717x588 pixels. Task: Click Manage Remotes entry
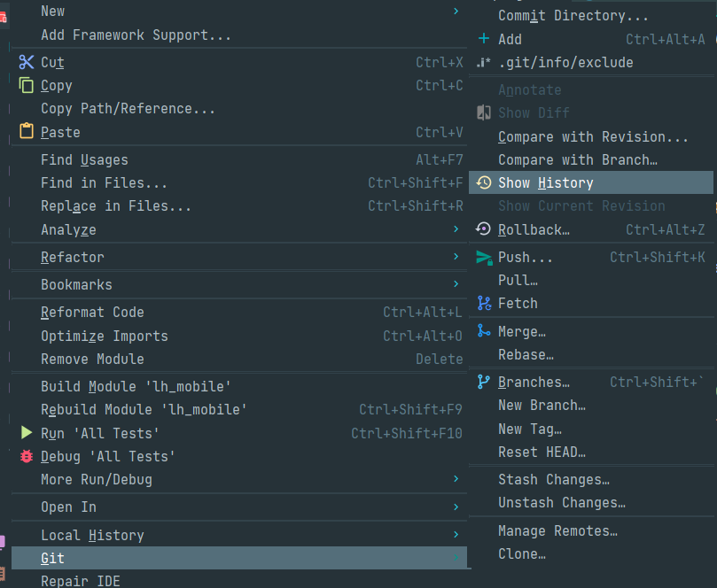(x=557, y=531)
